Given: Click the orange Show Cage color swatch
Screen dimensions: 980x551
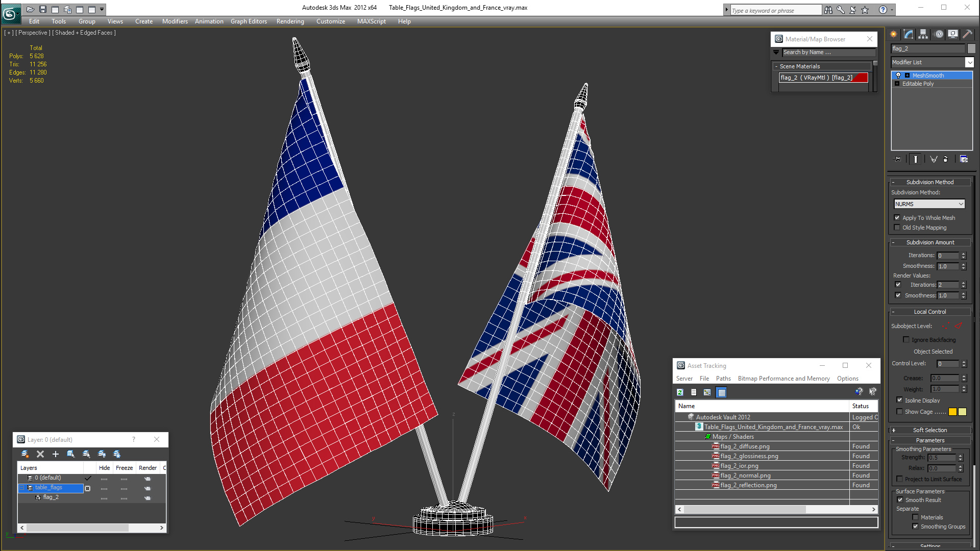Looking at the screenshot, I should tap(952, 412).
